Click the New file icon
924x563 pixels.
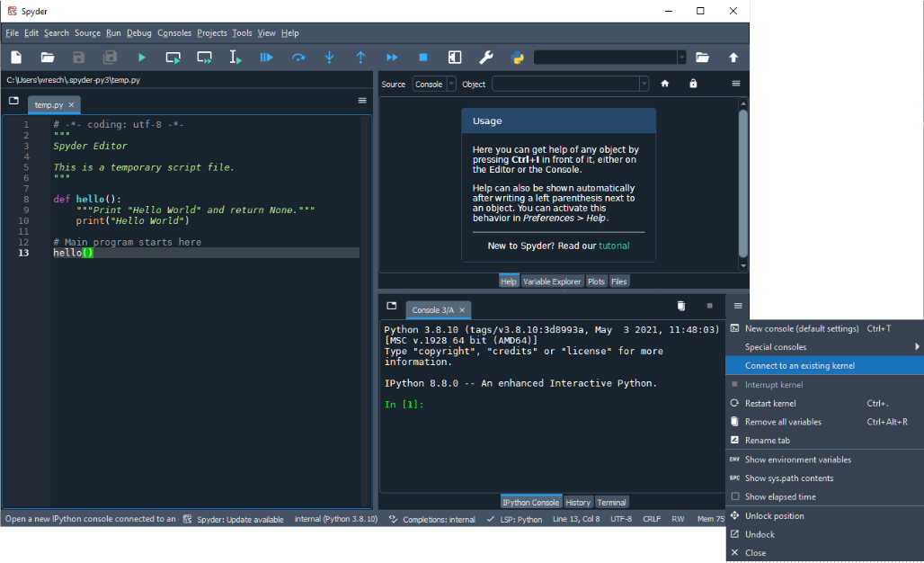(16, 58)
